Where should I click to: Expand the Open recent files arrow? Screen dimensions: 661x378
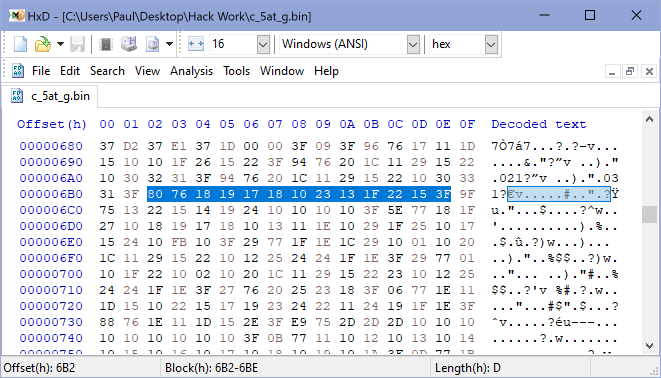click(x=60, y=44)
